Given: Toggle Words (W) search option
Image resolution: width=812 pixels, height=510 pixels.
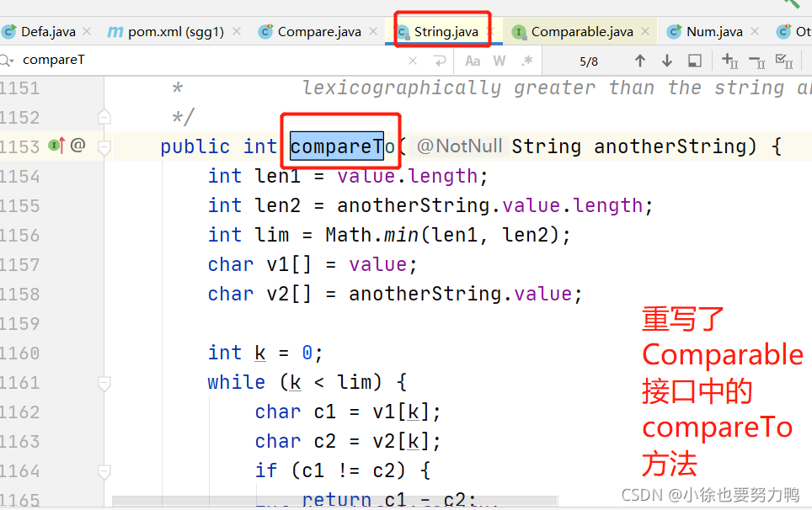Looking at the screenshot, I should [499, 61].
